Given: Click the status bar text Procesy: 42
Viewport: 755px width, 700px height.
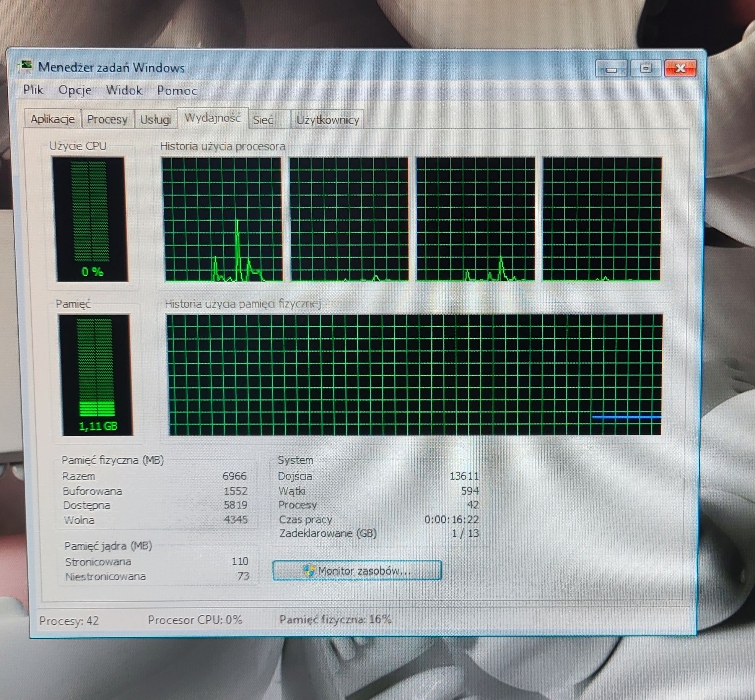Looking at the screenshot, I should click(x=69, y=620).
